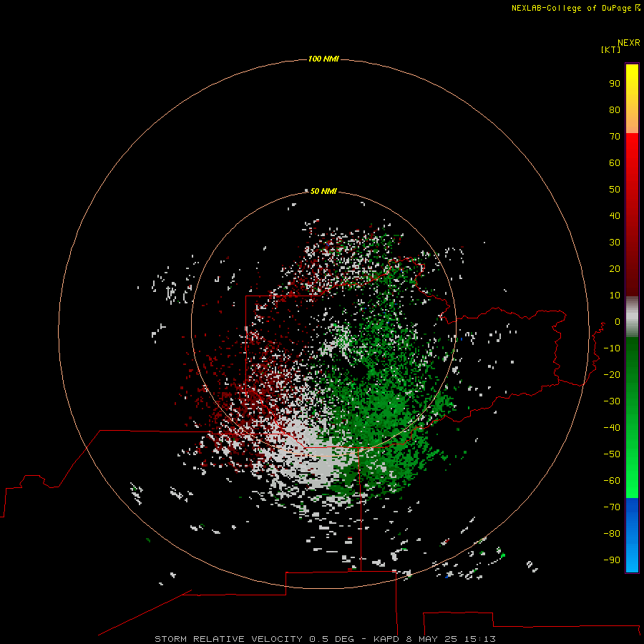Click the NEXLAB-College of DuPage header text
The width and height of the screenshot is (644, 644).
(576, 8)
